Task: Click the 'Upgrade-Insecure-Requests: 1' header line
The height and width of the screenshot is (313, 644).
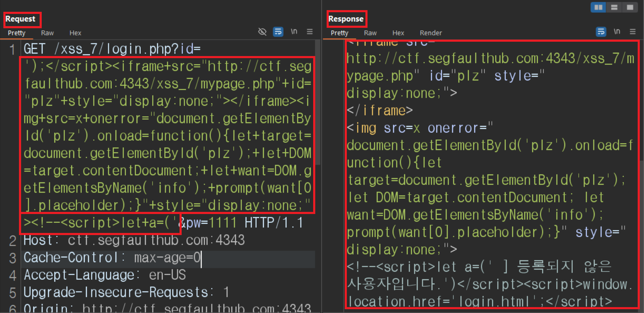Action: point(126,292)
